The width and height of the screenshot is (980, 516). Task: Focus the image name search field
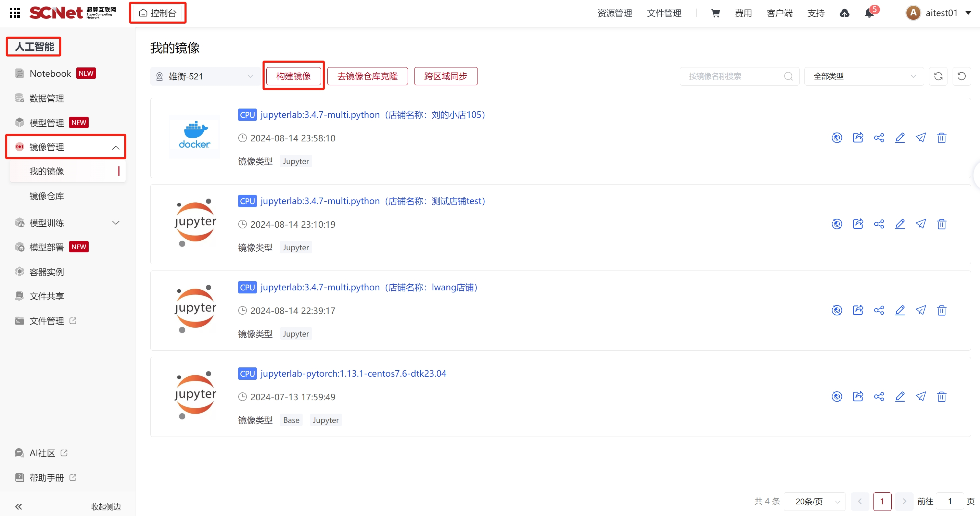coord(734,76)
